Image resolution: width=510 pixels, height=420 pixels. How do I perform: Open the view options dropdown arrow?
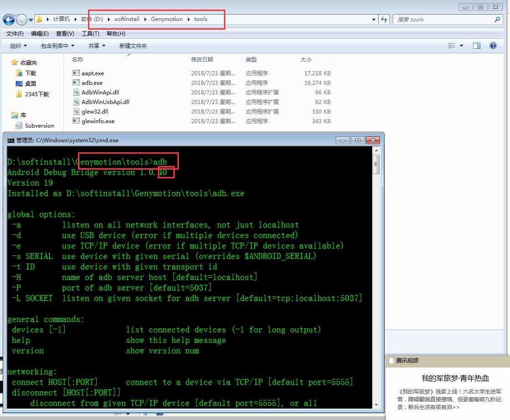tap(461, 46)
